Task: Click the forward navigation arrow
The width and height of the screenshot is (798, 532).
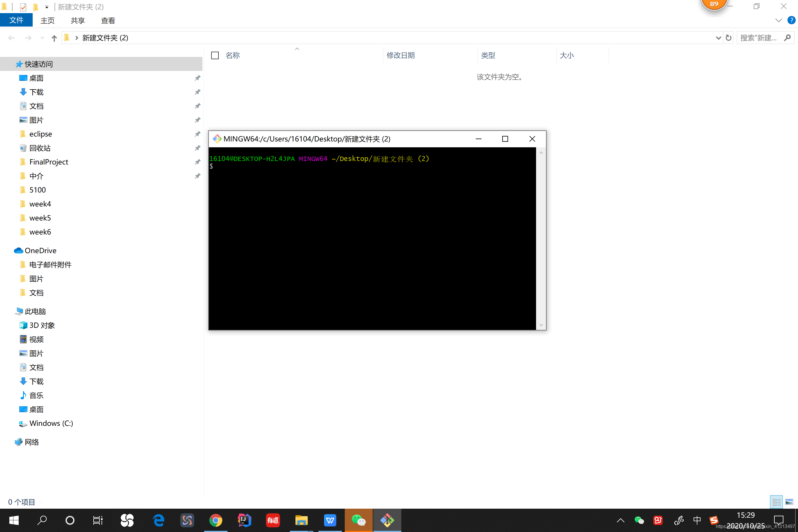Action: [x=29, y=38]
